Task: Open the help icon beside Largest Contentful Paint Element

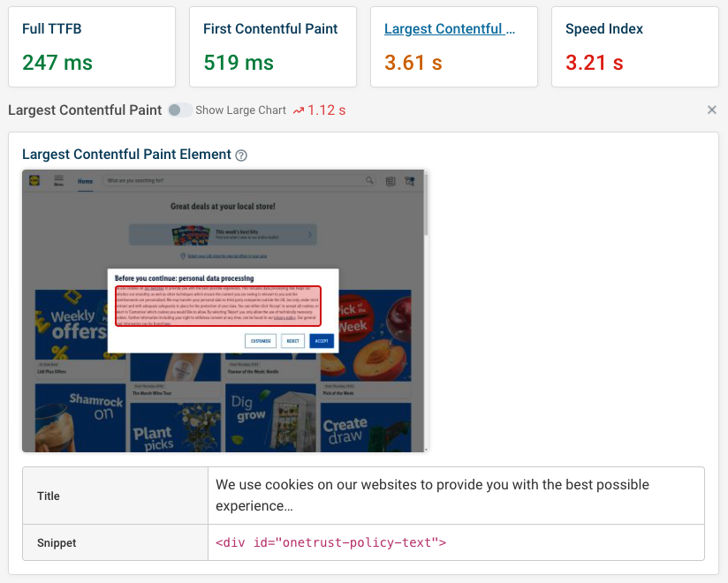Action: point(241,155)
